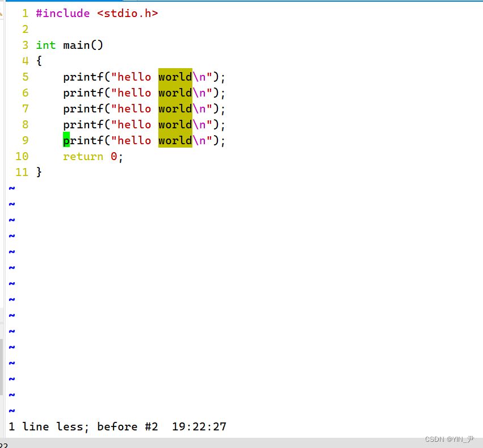Click the green cursor block on line 9
The height and width of the screenshot is (448, 483).
(x=66, y=140)
